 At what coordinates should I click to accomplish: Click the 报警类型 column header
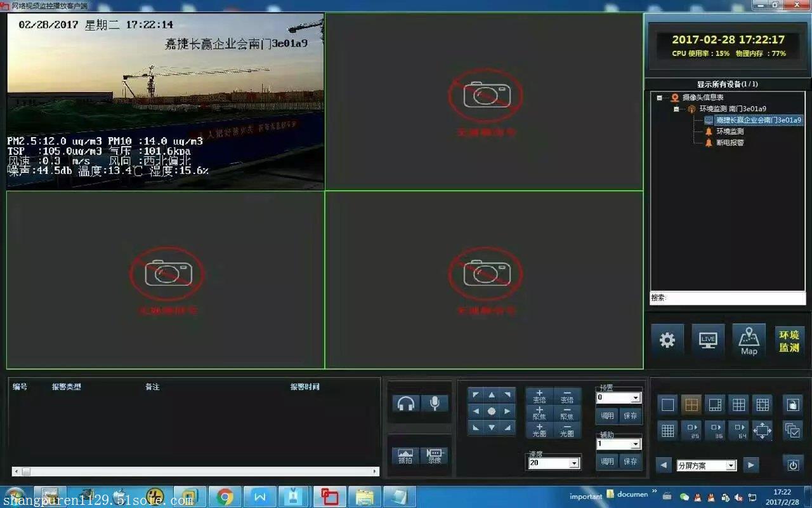point(67,387)
